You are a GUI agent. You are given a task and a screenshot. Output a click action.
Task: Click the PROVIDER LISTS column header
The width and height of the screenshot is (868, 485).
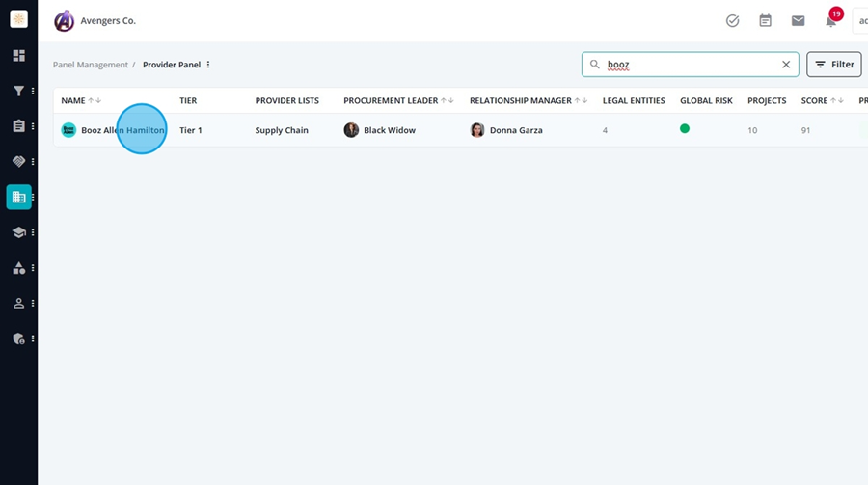286,101
